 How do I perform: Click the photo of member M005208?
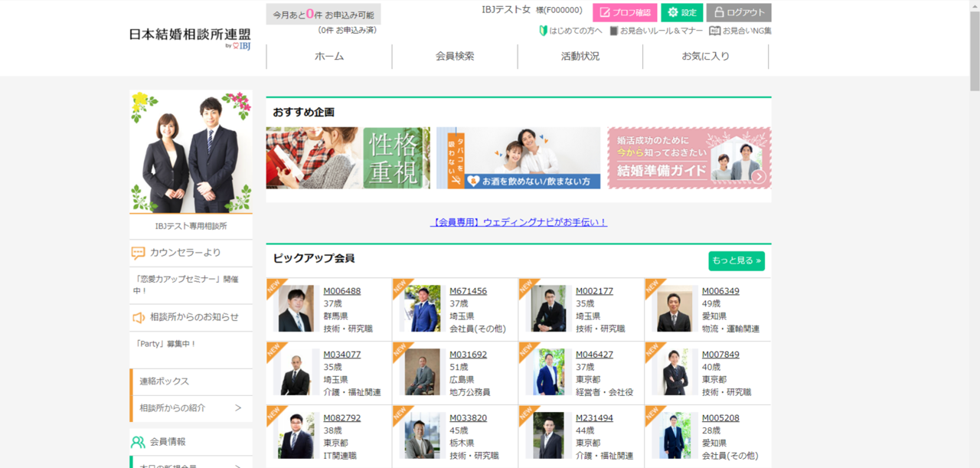point(675,436)
